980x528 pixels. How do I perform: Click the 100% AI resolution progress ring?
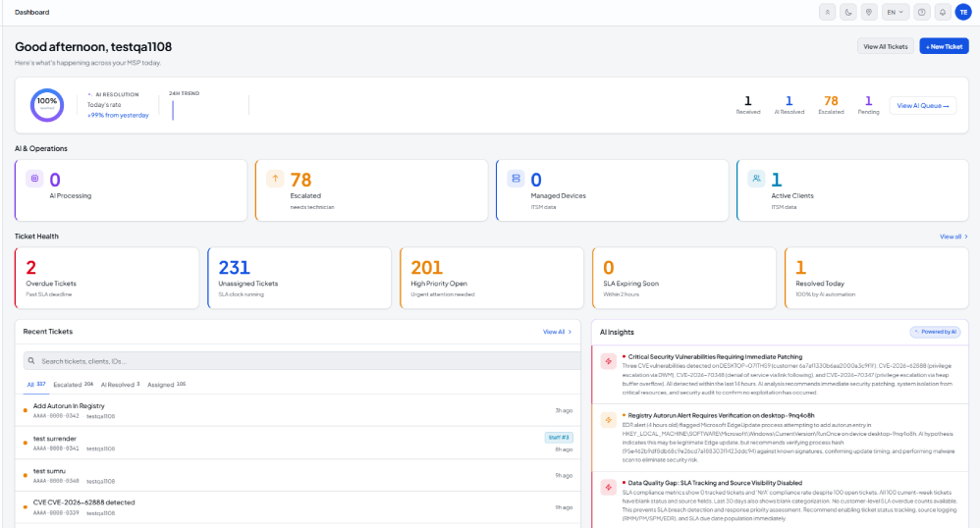(47, 105)
